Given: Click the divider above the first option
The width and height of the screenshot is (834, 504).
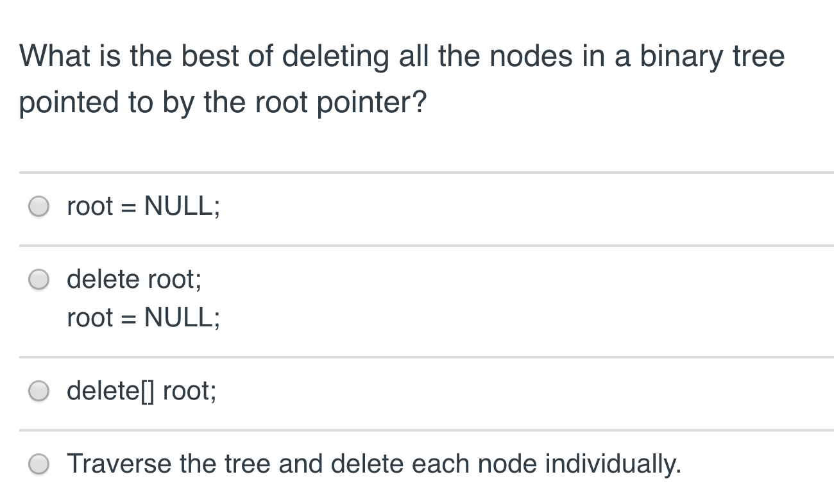Looking at the screenshot, I should click(x=417, y=172).
